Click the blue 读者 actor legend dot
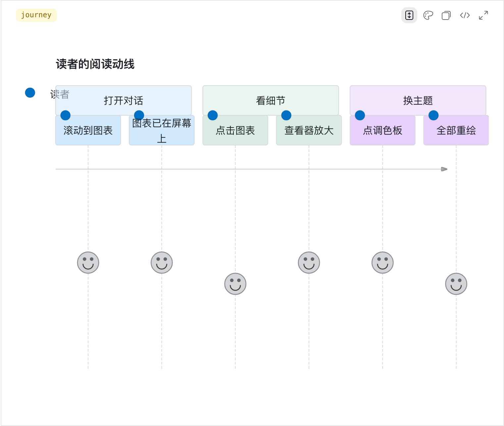 click(30, 93)
